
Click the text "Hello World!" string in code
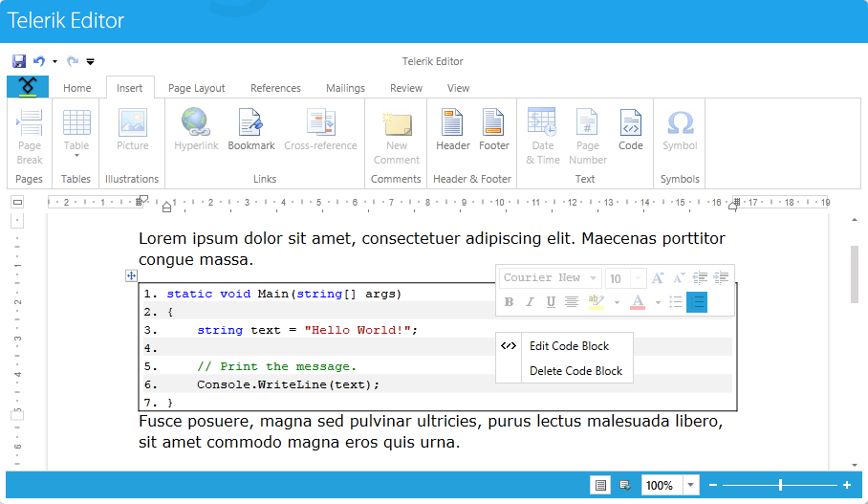tap(358, 330)
